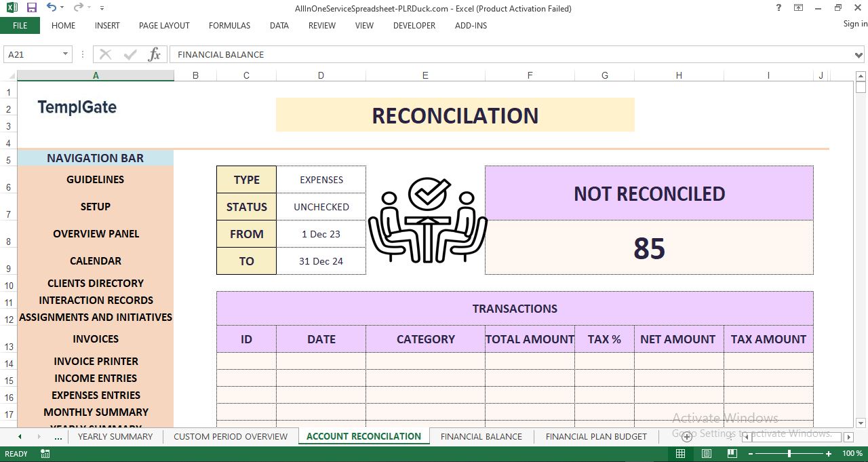This screenshot has height=462, width=868.
Task: Switch to YEARLY SUMMARY sheet tab
Action: 115,437
